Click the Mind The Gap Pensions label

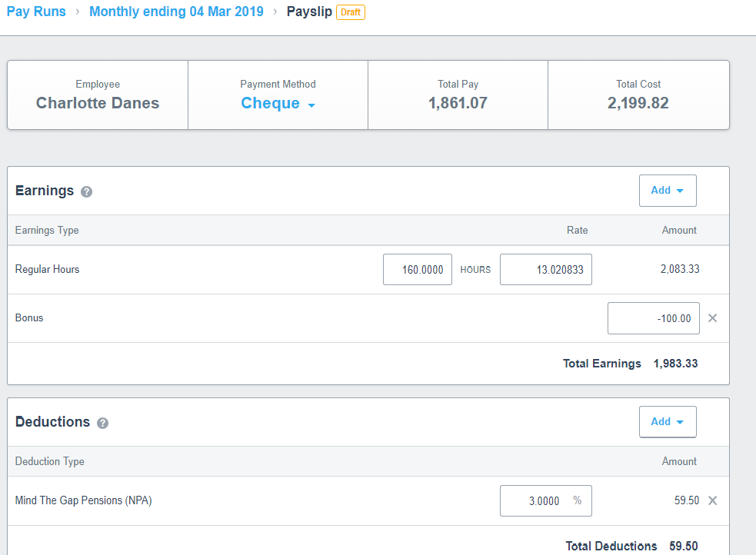click(84, 500)
